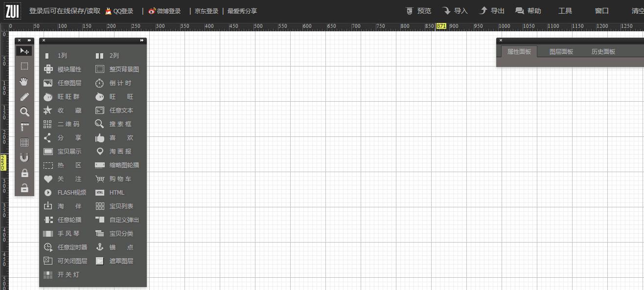The height and width of the screenshot is (290, 644).
Task: Toggle the grid display icon
Action: tap(24, 142)
